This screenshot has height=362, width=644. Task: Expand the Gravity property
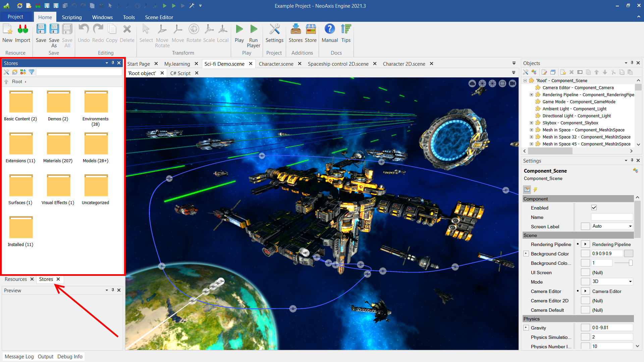(x=526, y=328)
